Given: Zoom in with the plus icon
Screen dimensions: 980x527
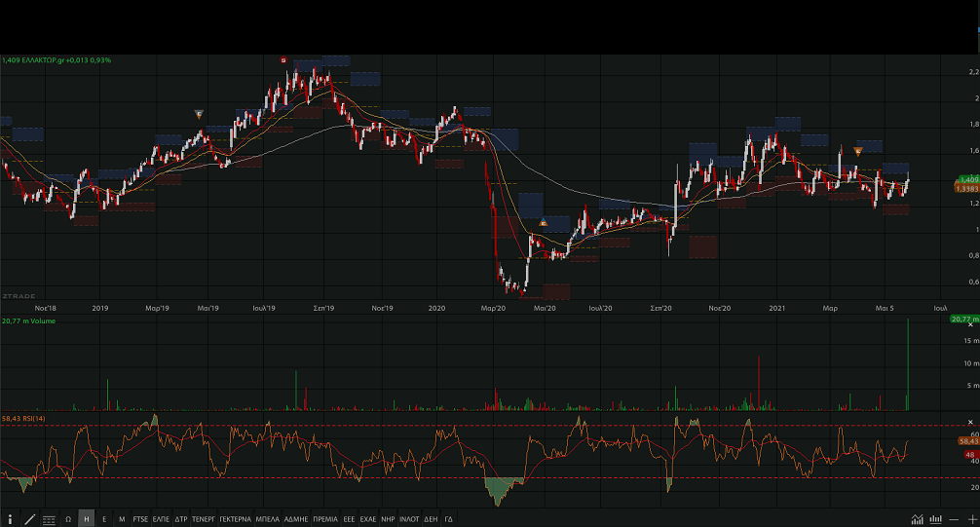Looking at the screenshot, I should pyautogui.click(x=971, y=519).
